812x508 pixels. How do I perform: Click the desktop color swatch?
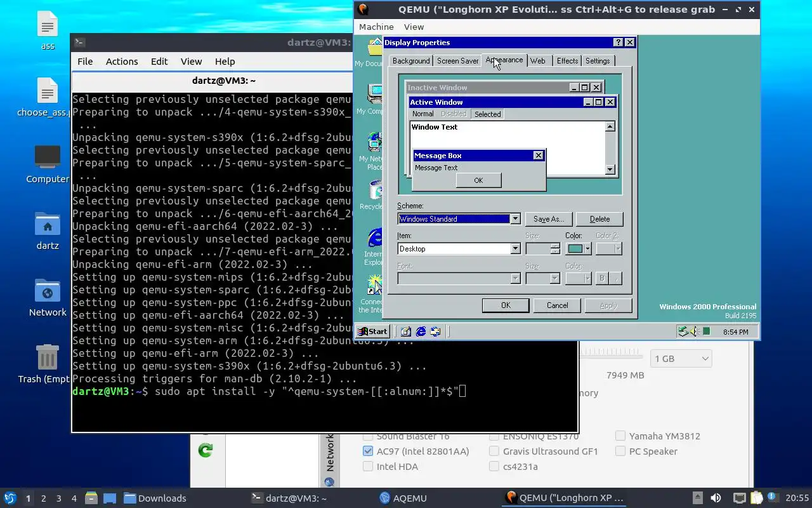(x=575, y=249)
